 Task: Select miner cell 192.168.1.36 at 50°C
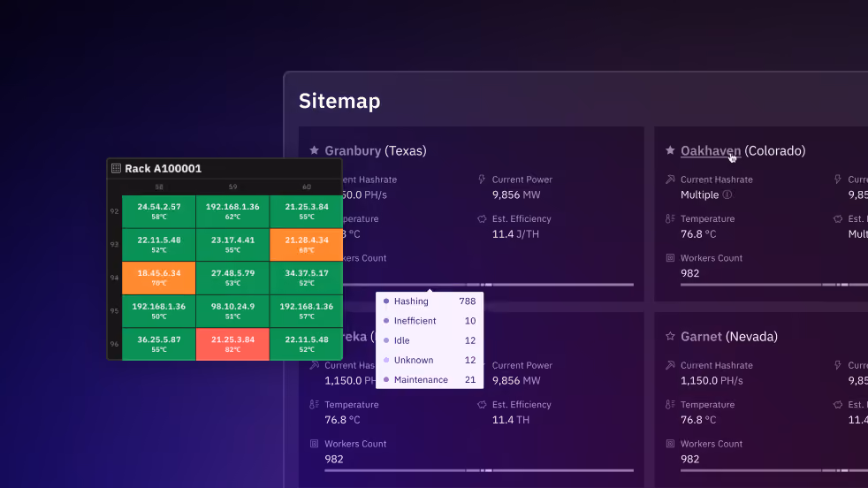pyautogui.click(x=159, y=311)
